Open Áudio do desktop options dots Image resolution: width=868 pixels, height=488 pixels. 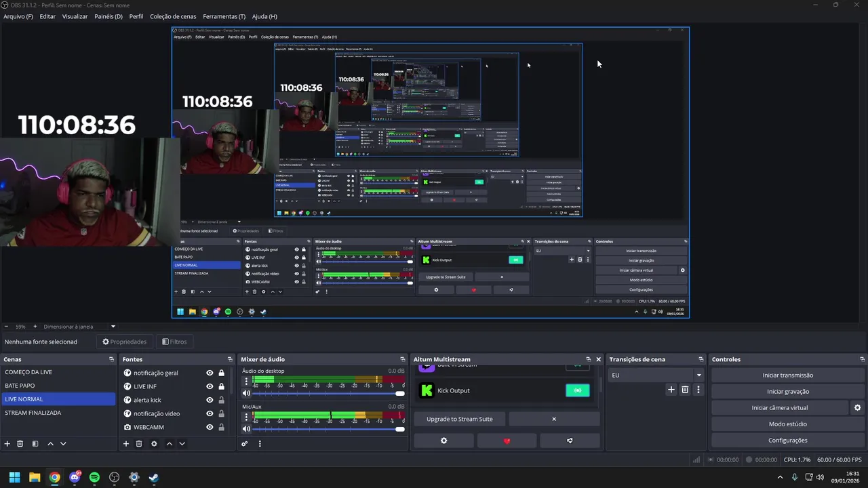coord(246,382)
